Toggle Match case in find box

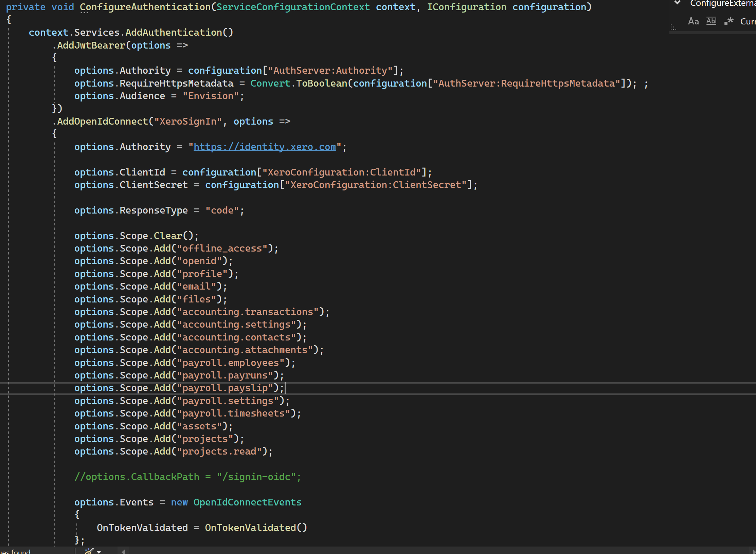point(693,21)
